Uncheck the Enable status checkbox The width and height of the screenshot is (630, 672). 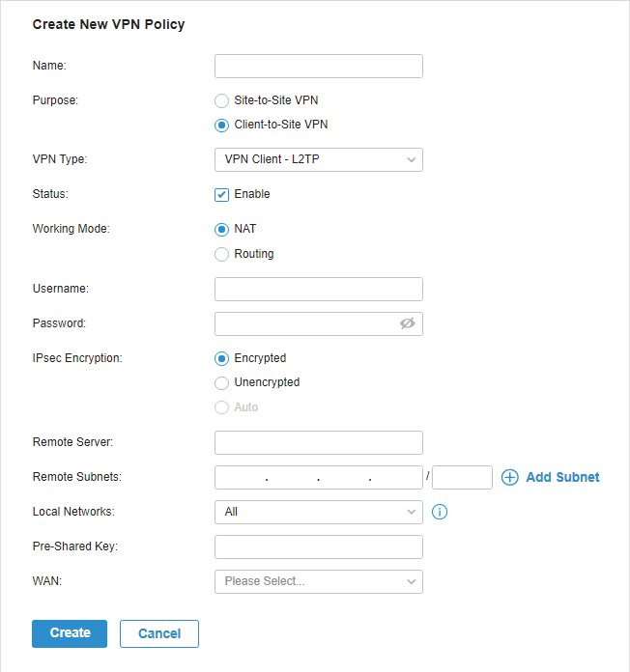[x=221, y=195]
